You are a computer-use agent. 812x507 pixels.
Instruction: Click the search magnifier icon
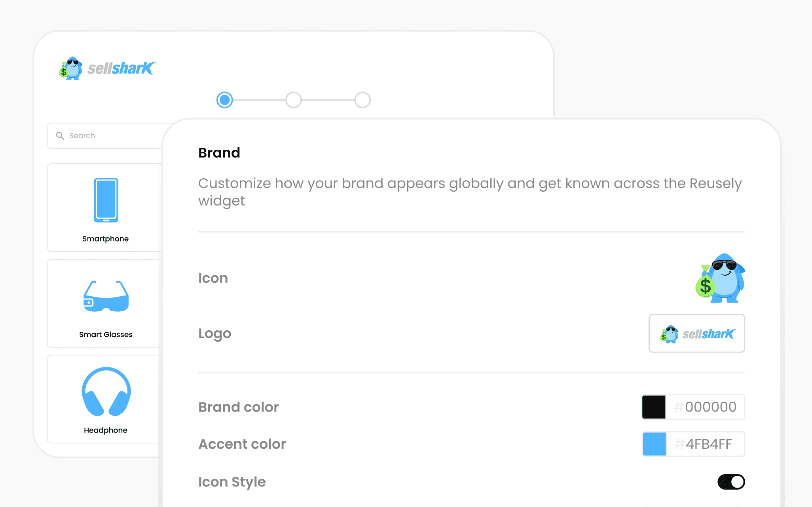point(60,136)
